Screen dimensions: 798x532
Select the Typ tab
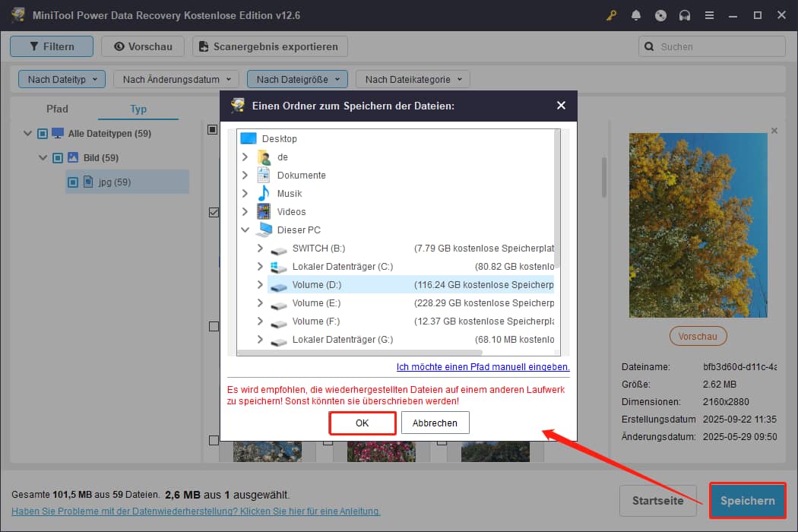pos(138,109)
